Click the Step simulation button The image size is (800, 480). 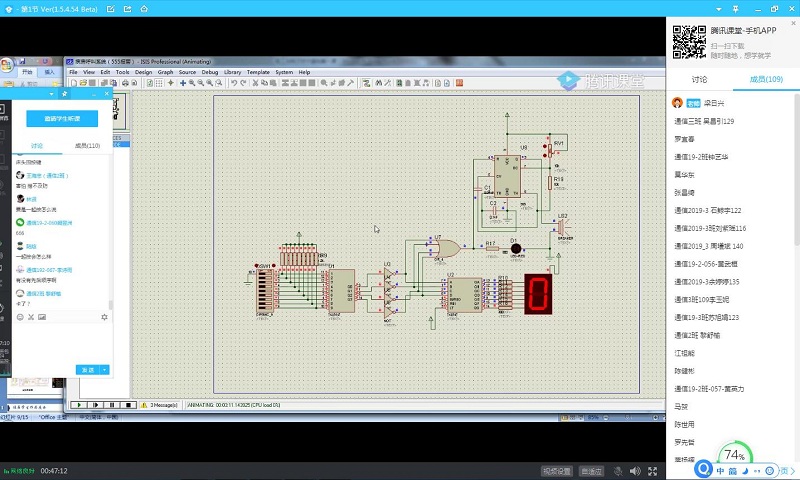click(98, 404)
